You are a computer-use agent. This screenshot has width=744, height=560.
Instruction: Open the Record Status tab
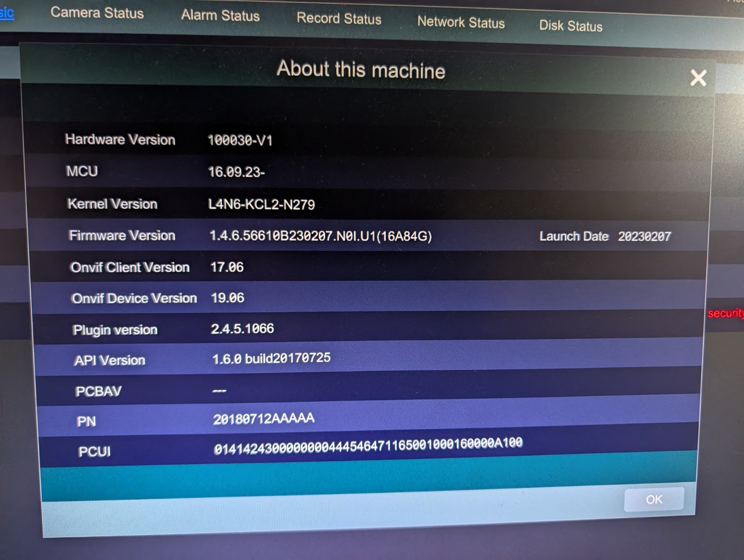[339, 18]
